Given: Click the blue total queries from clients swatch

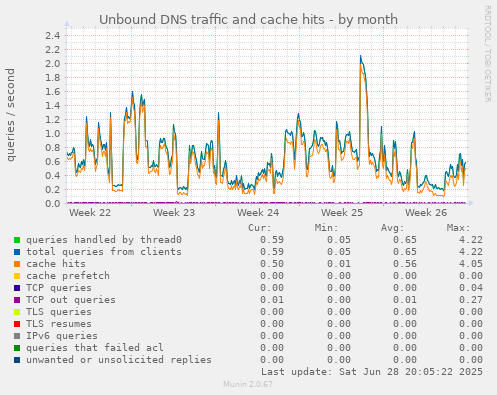Looking at the screenshot, I should pyautogui.click(x=17, y=252).
